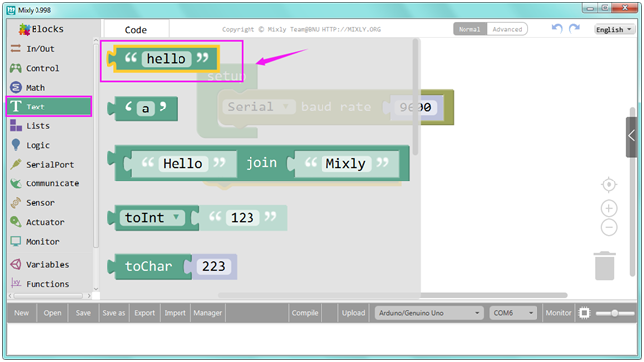This screenshot has height=362, width=644.
Task: Open the Communicate block category
Action: [48, 183]
